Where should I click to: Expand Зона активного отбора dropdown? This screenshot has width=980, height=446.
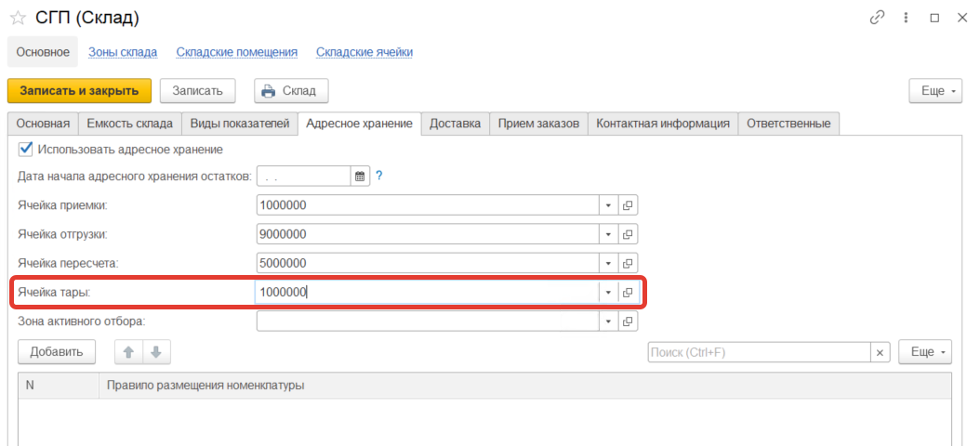[607, 321]
